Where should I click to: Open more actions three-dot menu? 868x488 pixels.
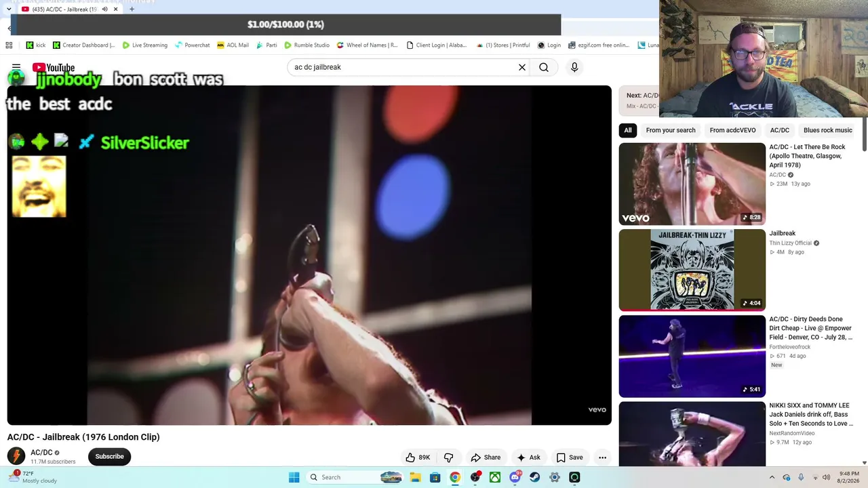(x=602, y=457)
